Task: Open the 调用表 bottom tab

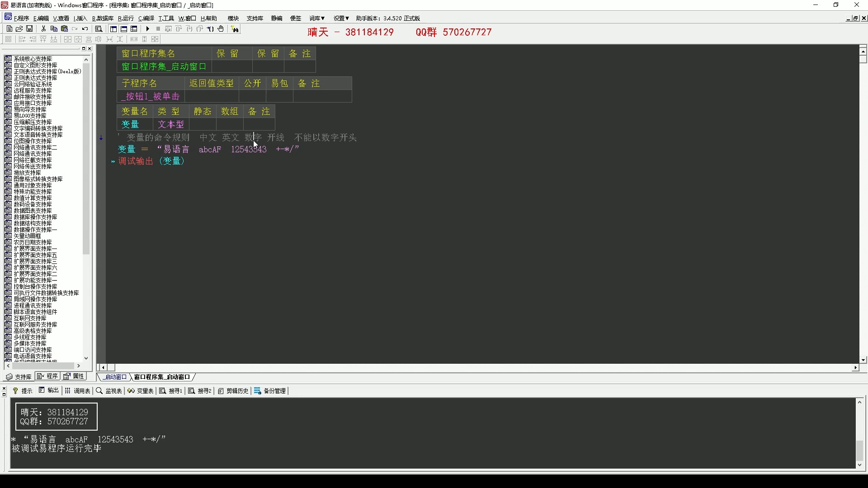Action: tap(78, 391)
